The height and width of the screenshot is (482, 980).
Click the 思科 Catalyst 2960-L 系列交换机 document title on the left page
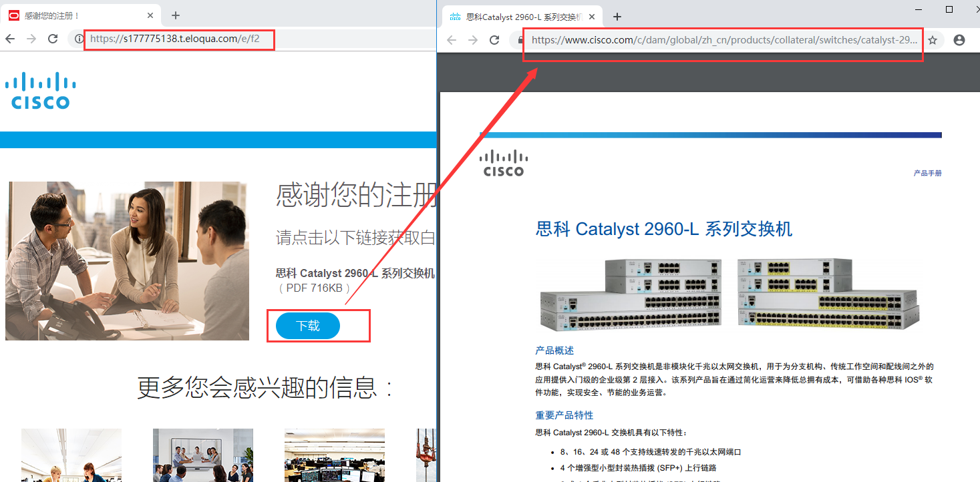(355, 273)
